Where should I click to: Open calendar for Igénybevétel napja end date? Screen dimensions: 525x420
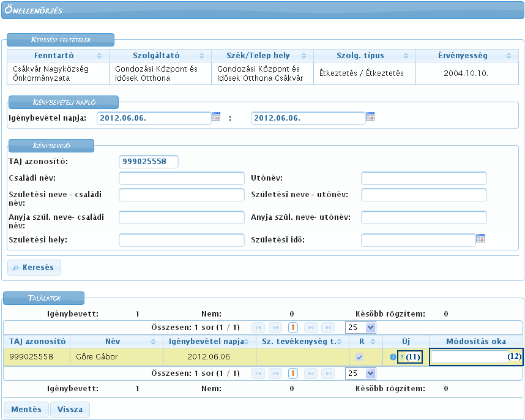pos(370,116)
